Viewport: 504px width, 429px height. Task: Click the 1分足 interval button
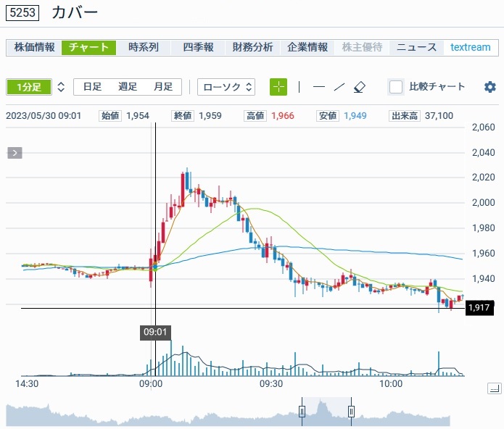coord(29,87)
